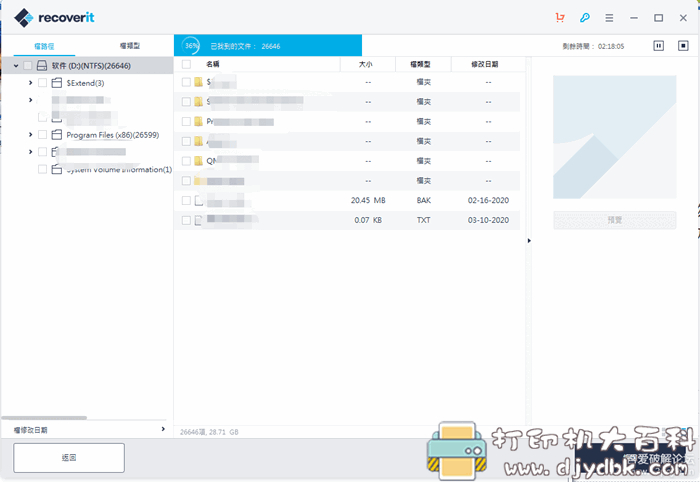Toggle the select-all checkbox in header
Screen dimensions: 700x482
[x=186, y=64]
